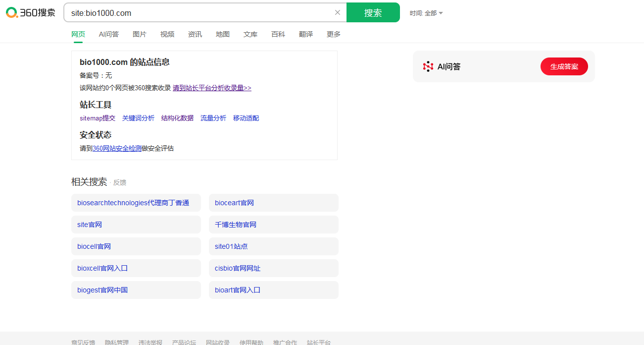Select related search bioceart官网
This screenshot has height=345, width=644.
[x=235, y=203]
